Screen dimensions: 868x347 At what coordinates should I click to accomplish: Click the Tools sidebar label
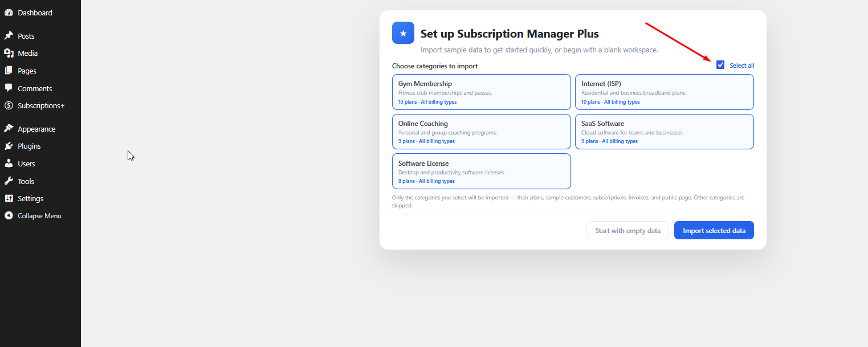tap(26, 181)
